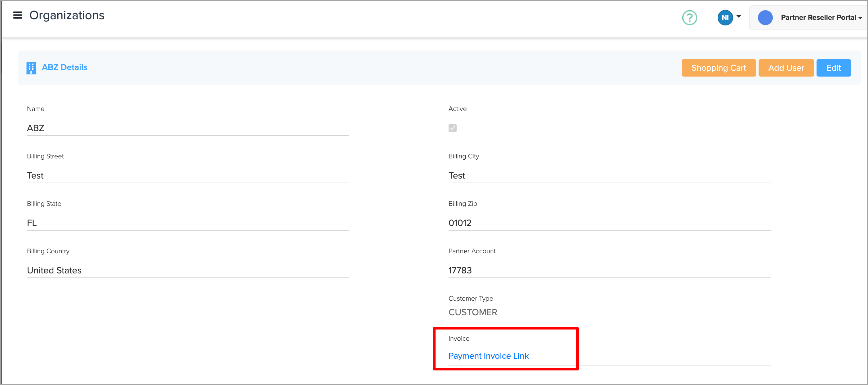The height and width of the screenshot is (385, 868).
Task: Click the building icon beside ABZ Details
Action: pyautogui.click(x=31, y=68)
